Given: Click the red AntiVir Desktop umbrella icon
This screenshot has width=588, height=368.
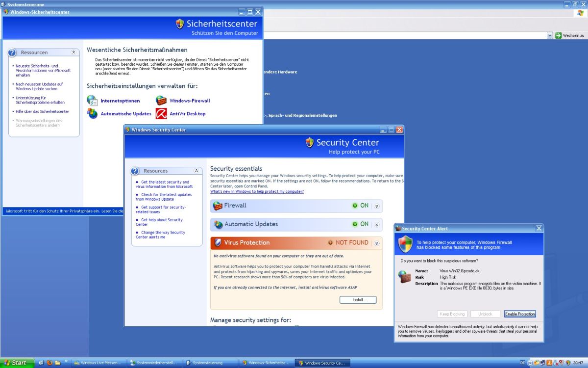Looking at the screenshot, I should tap(161, 113).
